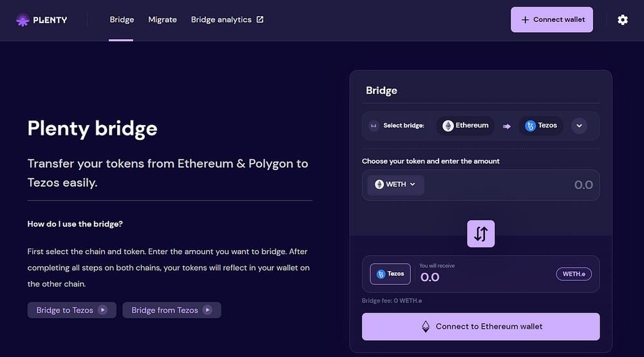Click 'Choose your token and enter the amount'
The width and height of the screenshot is (644, 357).
(430, 161)
